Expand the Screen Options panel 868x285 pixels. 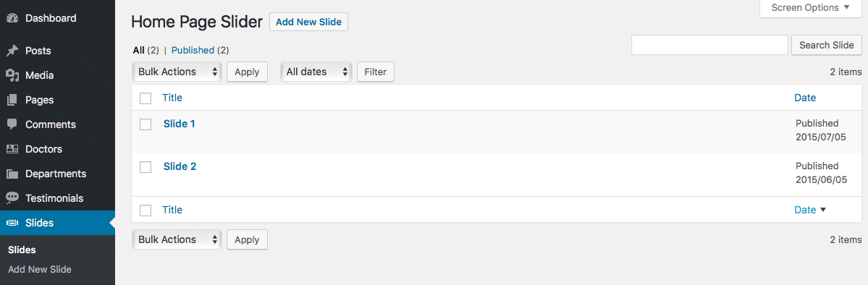[810, 8]
